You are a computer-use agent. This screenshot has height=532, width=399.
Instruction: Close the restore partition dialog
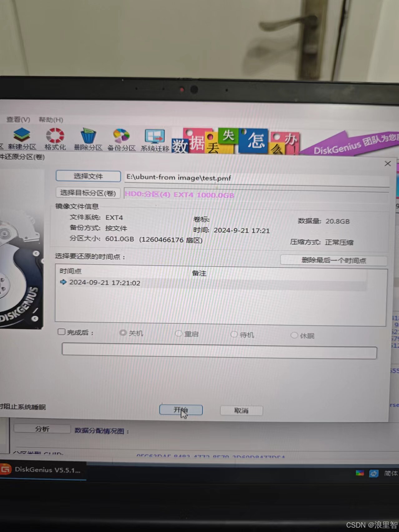[x=388, y=164]
